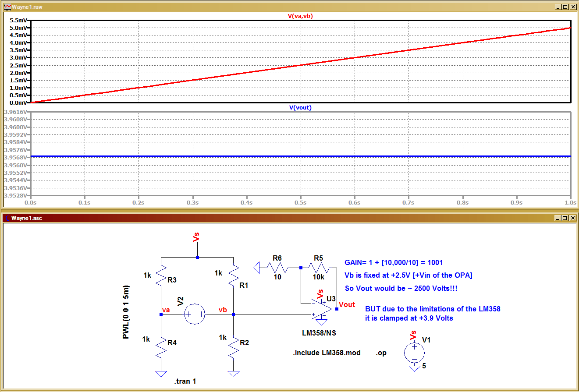Screen dimensions: 579x392
Task: Click the 5.5mV vertical axis label
Action: [x=19, y=20]
